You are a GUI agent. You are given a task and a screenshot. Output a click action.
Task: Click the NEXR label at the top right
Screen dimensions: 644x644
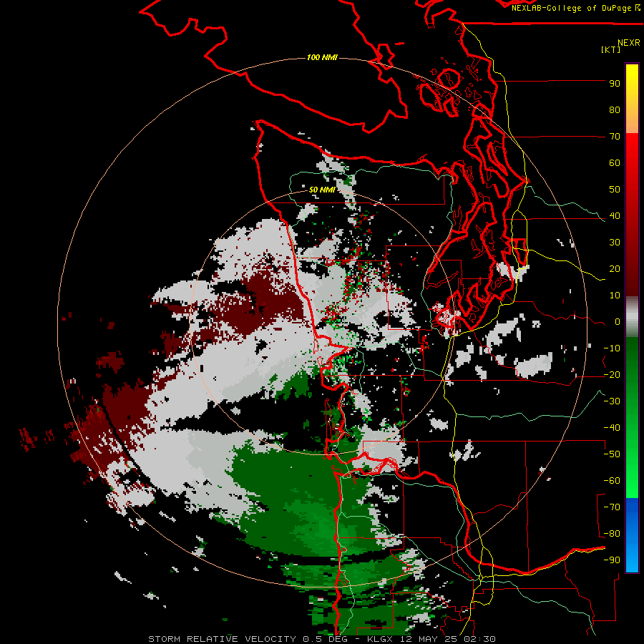(629, 43)
